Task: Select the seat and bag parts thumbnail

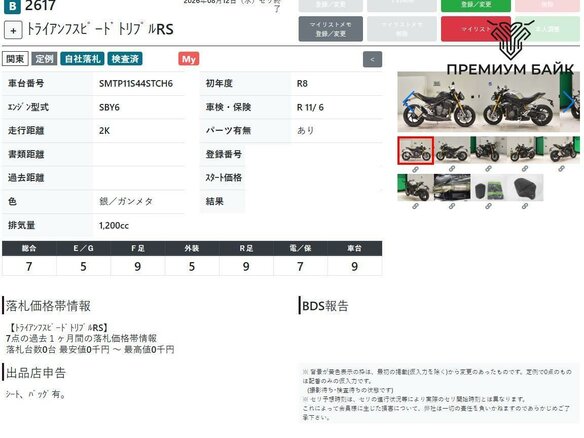Action: [x=488, y=187]
